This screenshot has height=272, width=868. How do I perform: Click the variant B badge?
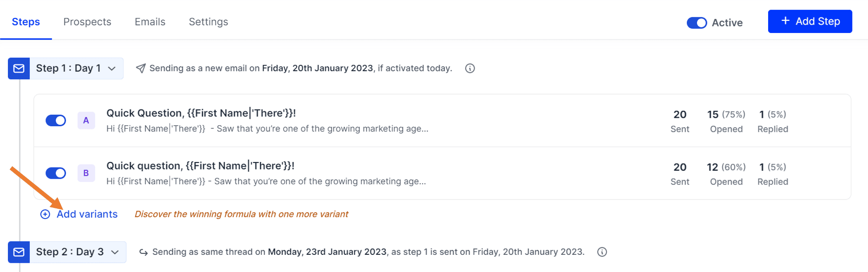coord(86,173)
